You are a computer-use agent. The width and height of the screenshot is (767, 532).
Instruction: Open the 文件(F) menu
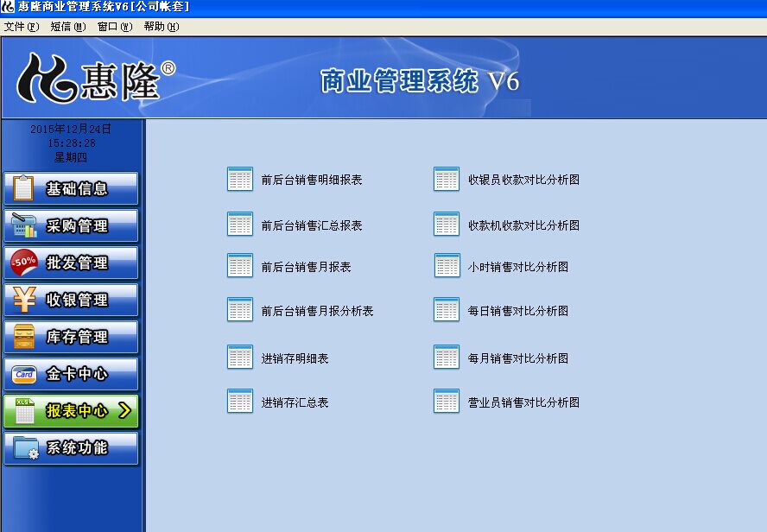(22, 27)
